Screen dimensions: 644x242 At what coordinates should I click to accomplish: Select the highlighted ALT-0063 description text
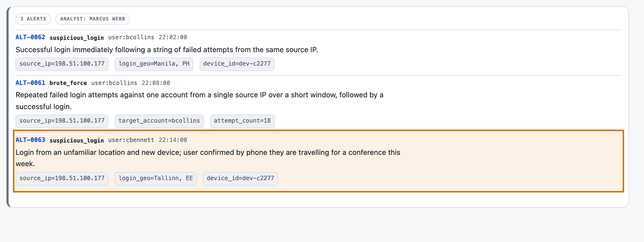point(208,158)
